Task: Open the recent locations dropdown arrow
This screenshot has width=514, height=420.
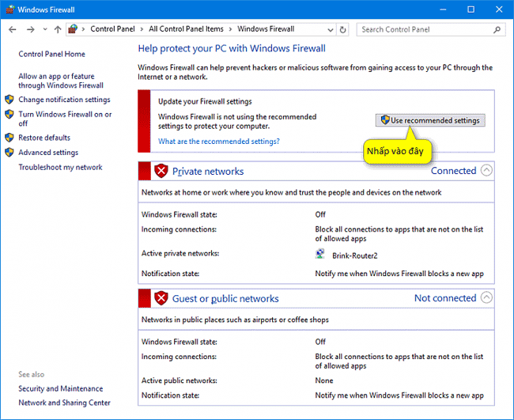Action: click(x=45, y=29)
